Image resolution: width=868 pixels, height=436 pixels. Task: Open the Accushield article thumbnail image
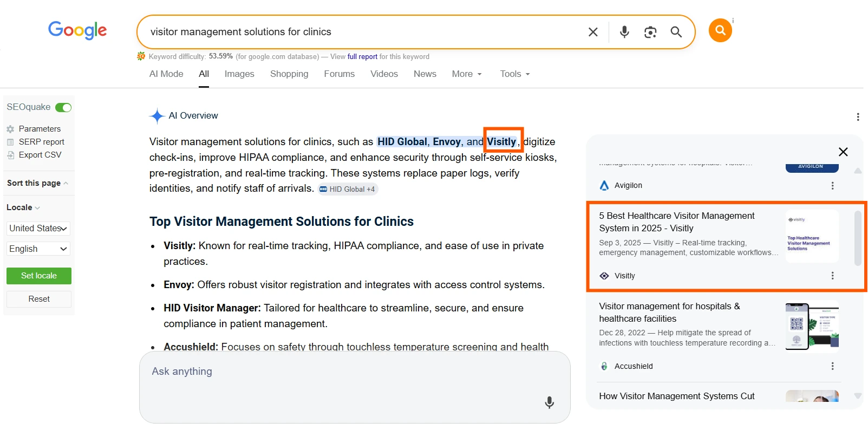click(x=812, y=327)
